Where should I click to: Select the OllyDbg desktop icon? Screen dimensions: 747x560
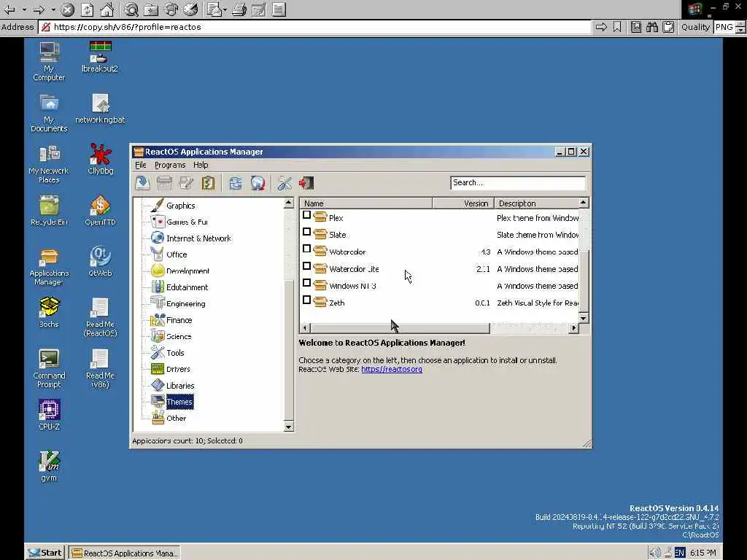point(101,158)
